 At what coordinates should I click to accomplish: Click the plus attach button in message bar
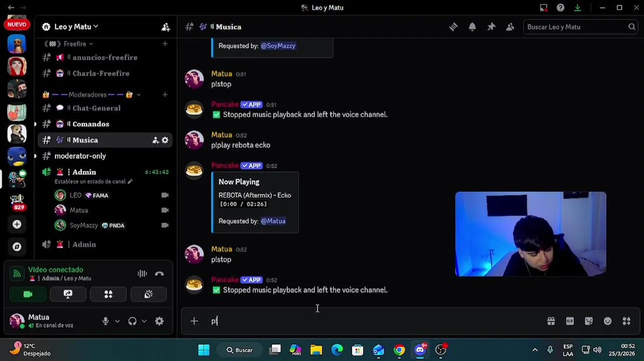[x=194, y=321]
